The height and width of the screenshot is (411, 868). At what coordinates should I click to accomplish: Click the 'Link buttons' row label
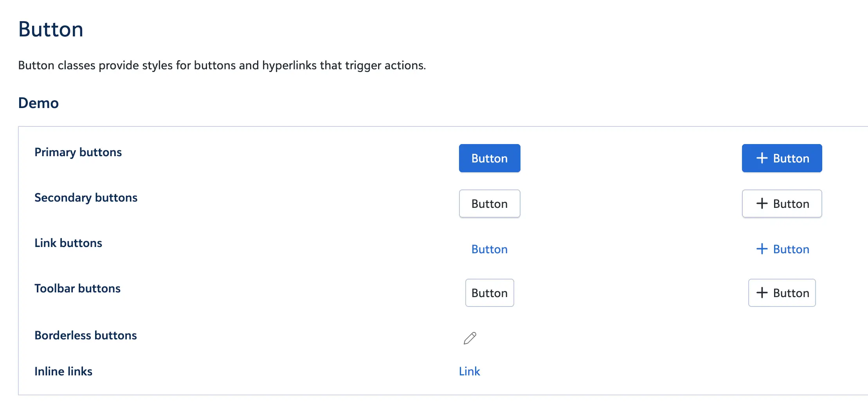pyautogui.click(x=68, y=243)
